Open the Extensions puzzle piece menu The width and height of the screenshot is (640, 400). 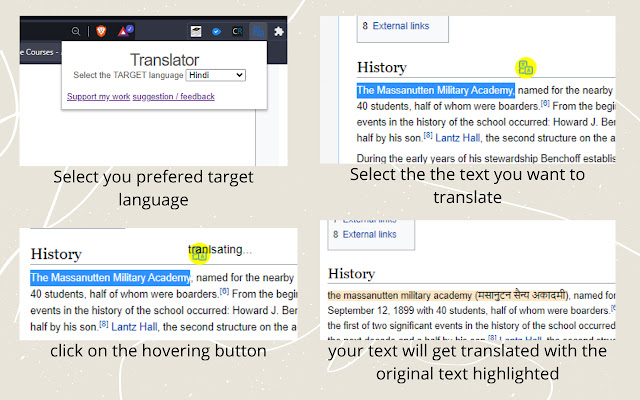click(x=279, y=31)
